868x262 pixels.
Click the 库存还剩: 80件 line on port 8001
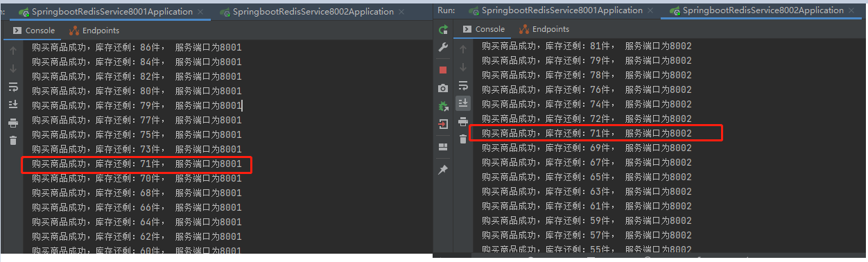click(137, 91)
